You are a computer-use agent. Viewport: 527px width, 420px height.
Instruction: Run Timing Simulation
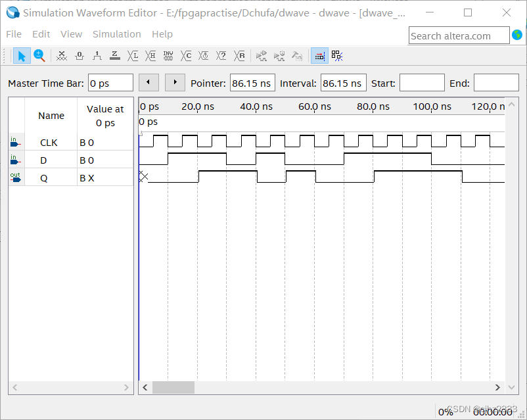(279, 56)
